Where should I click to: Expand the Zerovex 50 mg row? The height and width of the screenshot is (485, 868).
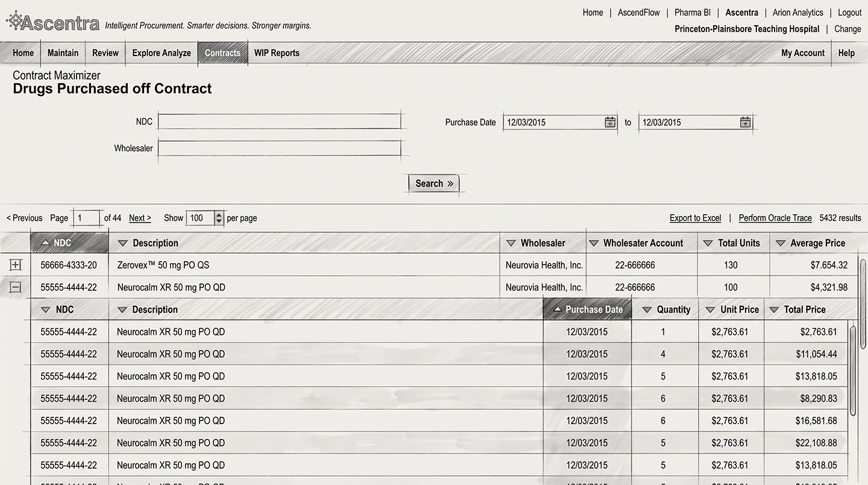point(16,265)
